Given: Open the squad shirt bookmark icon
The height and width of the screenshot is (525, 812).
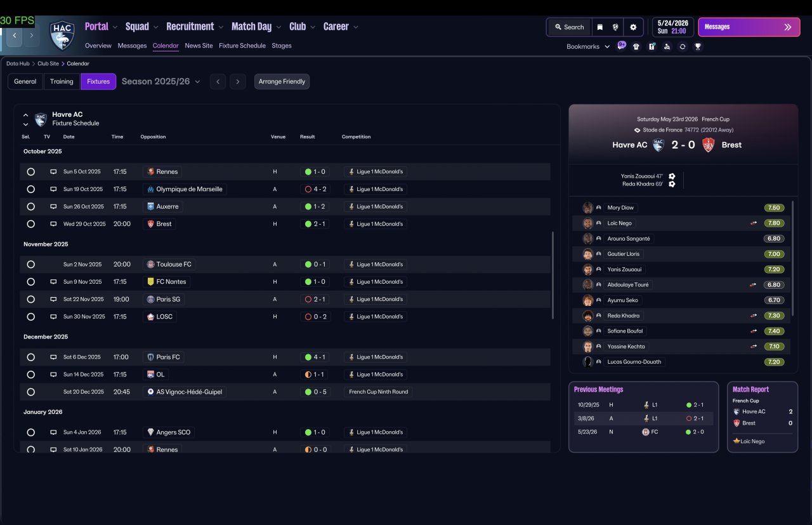Looking at the screenshot, I should tap(636, 46).
